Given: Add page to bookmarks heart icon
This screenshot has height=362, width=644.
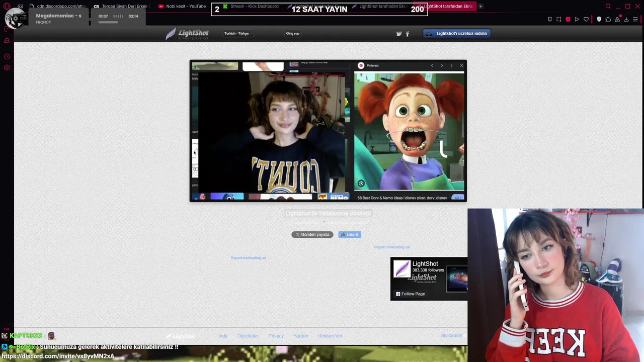Looking at the screenshot, I should [x=586, y=19].
